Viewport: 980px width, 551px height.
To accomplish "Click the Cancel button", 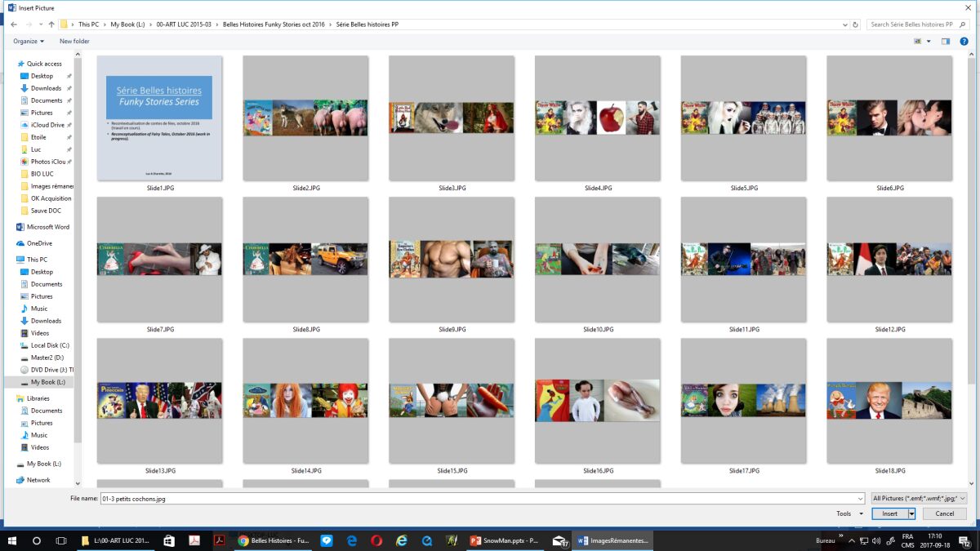I will [944, 513].
